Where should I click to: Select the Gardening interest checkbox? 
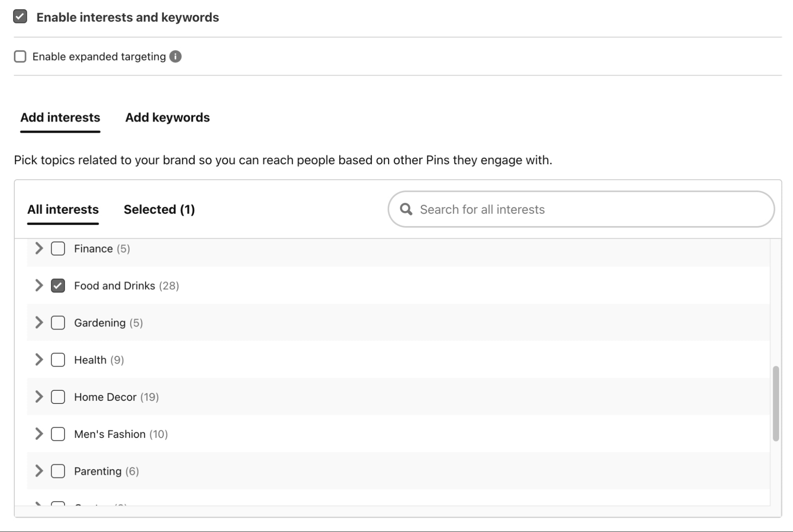point(58,323)
